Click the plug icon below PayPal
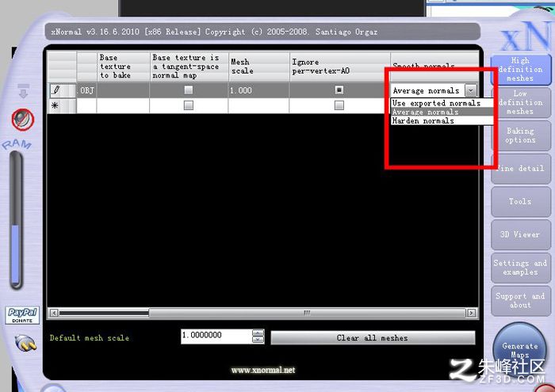 tap(25, 343)
